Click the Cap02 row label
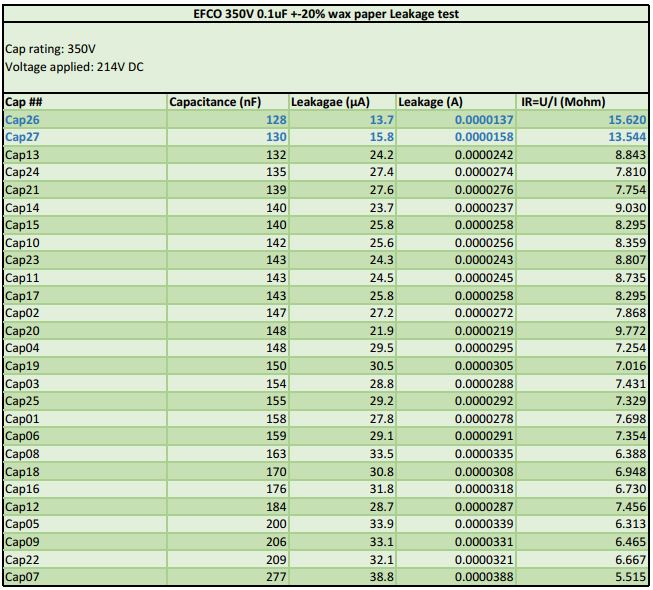The height and width of the screenshot is (590, 653). 22,313
